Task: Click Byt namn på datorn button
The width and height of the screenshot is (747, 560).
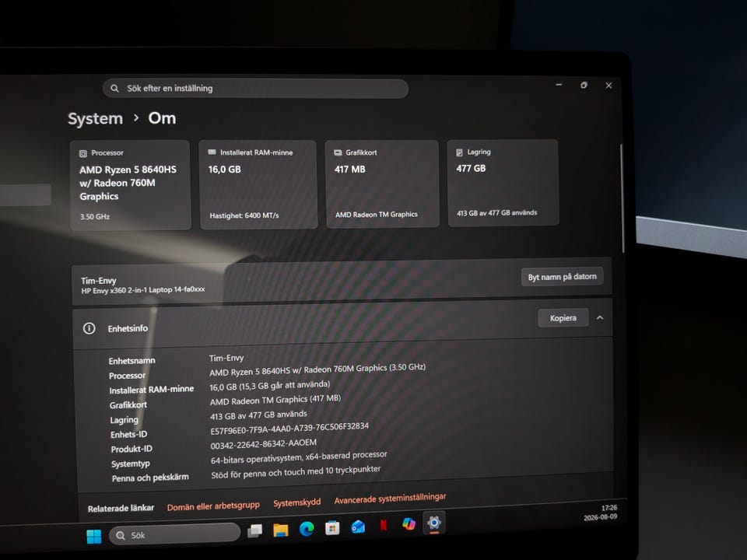Action: pos(562,277)
